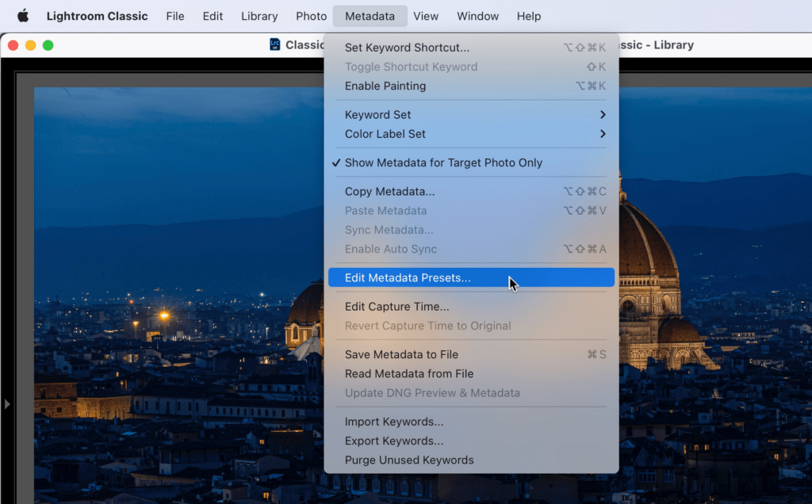The width and height of the screenshot is (812, 504).
Task: Expand the left panel with the arrow
Action: coord(6,403)
